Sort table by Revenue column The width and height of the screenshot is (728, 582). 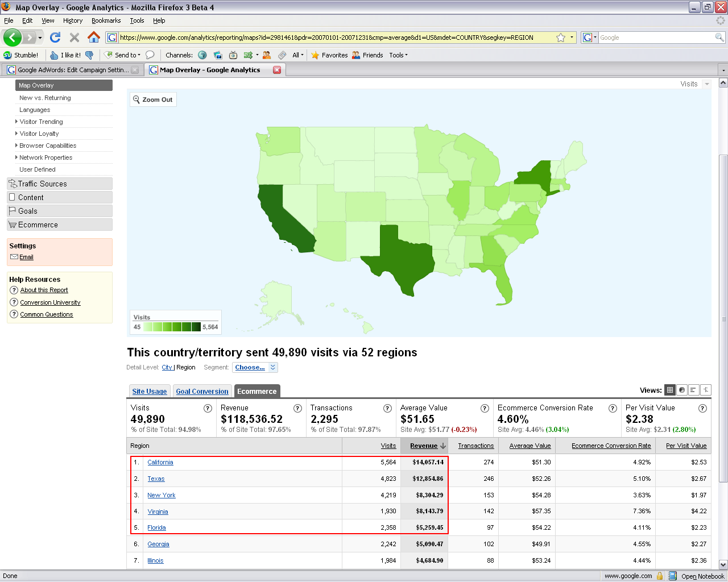(424, 446)
